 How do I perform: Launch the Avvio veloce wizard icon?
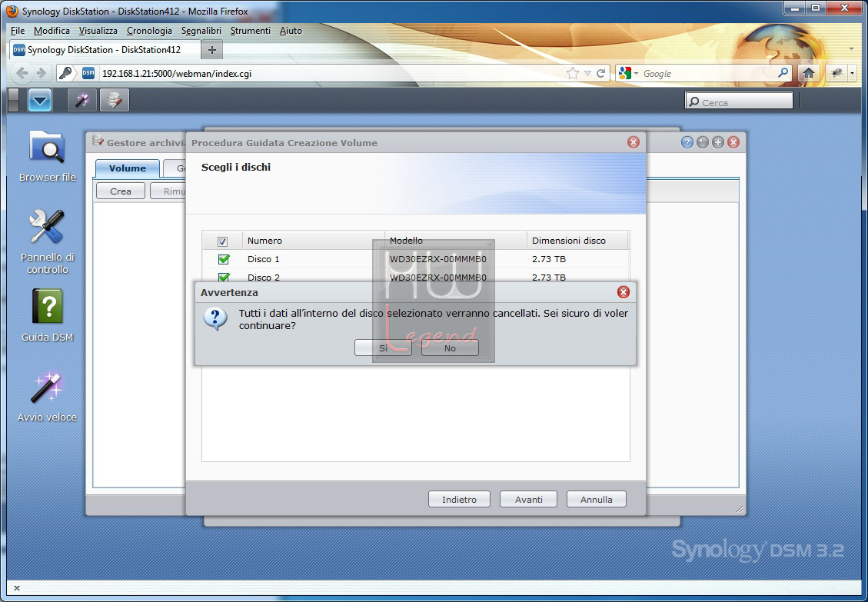[47, 396]
